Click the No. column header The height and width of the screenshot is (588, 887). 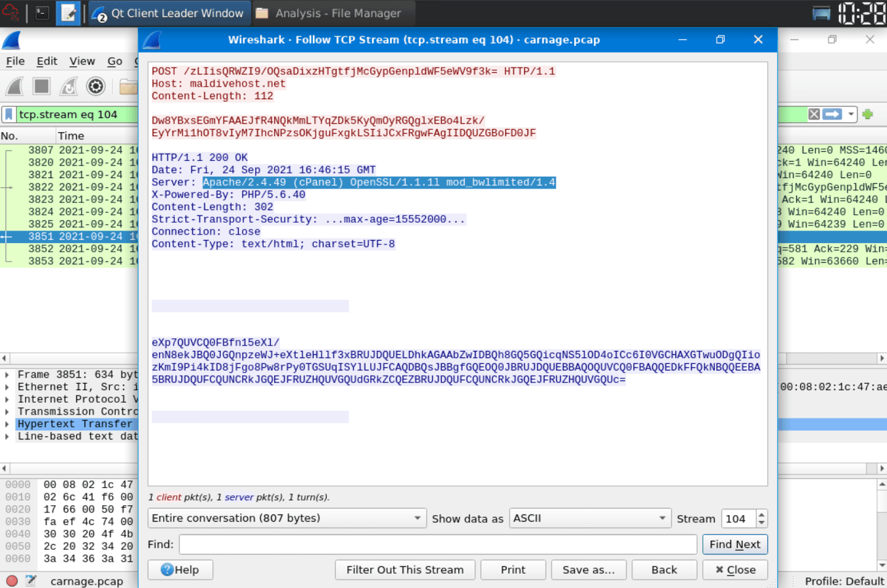26,136
